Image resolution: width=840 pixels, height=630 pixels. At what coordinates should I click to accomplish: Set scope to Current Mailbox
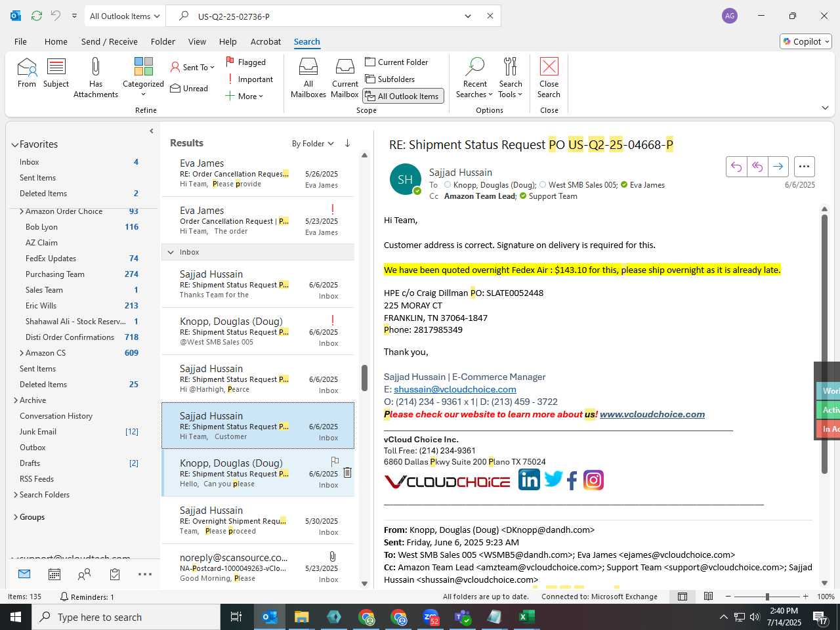[345, 77]
